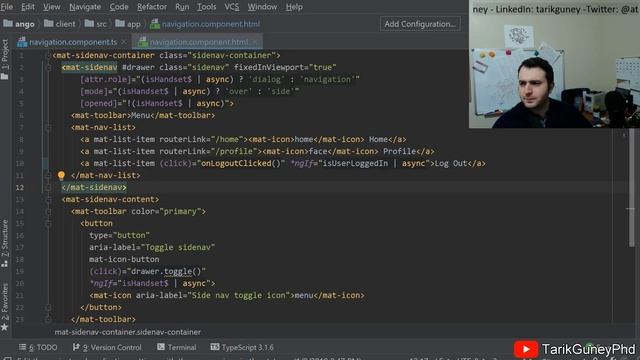The image size is (640, 360).
Task: Collapse mat-sidenav-content fold at line 13
Action: [48, 200]
